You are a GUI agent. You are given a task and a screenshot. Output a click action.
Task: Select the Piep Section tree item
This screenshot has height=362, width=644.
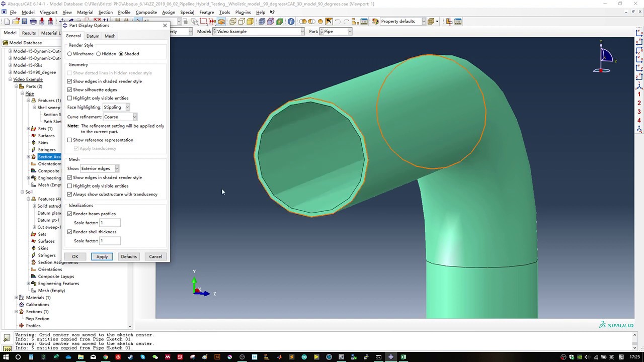37,319
